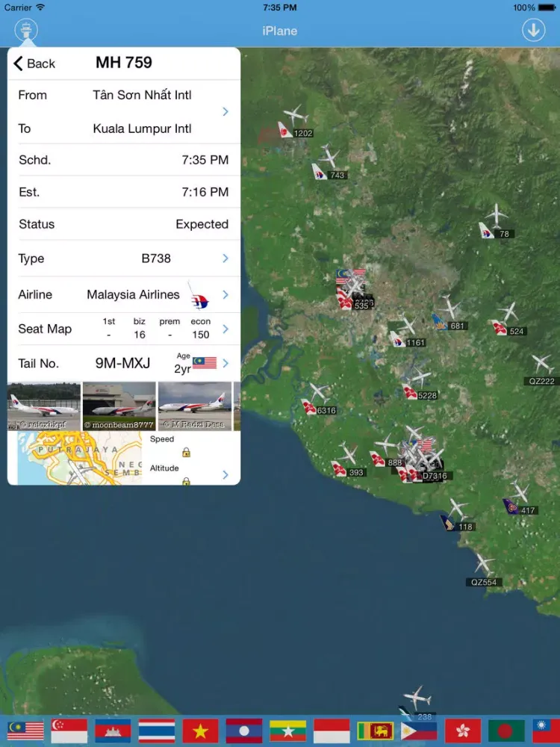Select flight 6316 plane on map
The image size is (560, 747).
pyautogui.click(x=318, y=393)
